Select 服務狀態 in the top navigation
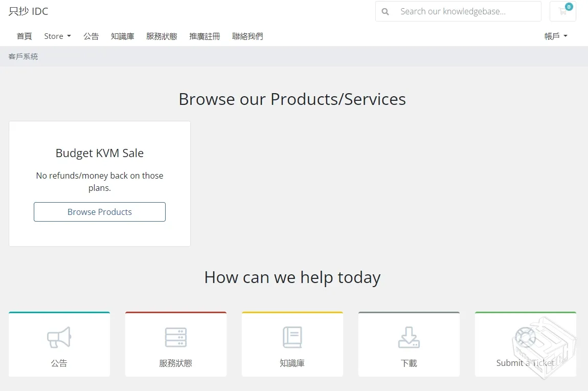This screenshot has height=391, width=588. (x=162, y=36)
